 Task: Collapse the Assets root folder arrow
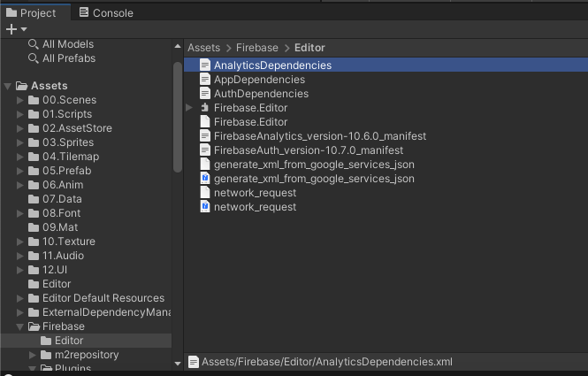click(7, 87)
